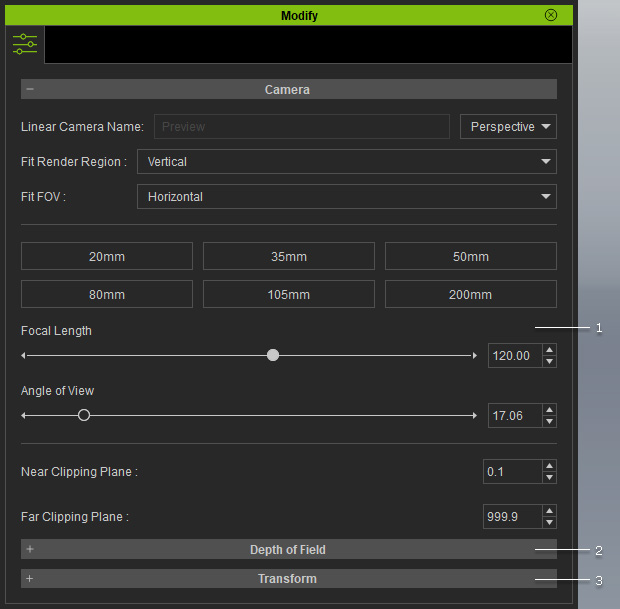Close the Modify panel
620x609 pixels.
pyautogui.click(x=551, y=15)
